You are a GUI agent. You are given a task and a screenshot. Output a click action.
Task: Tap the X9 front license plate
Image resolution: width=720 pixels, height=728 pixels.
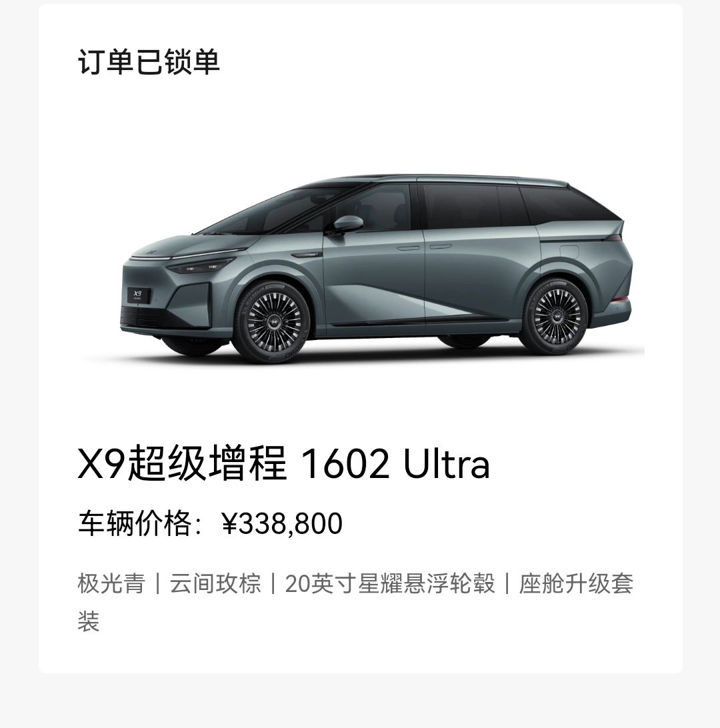(139, 295)
